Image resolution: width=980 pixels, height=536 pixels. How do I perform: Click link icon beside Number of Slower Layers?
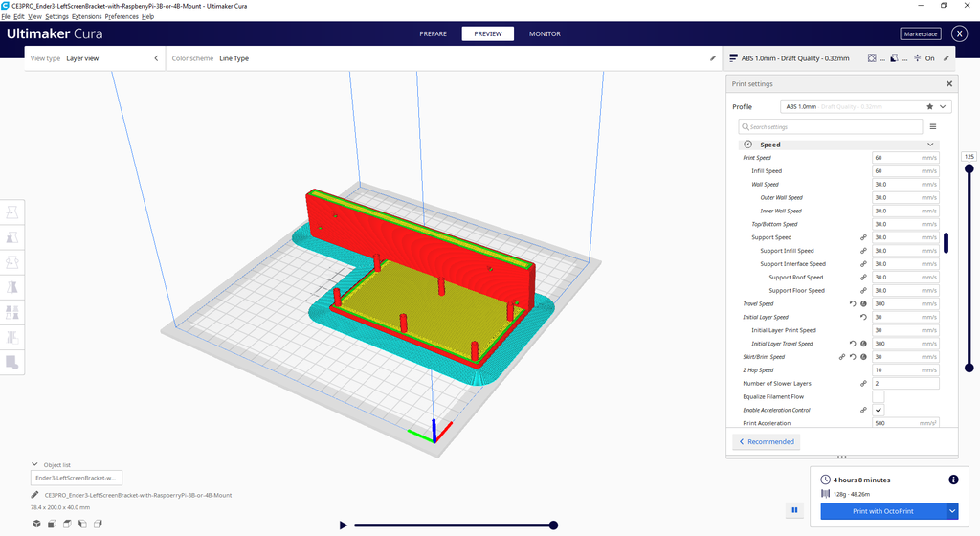click(x=863, y=383)
